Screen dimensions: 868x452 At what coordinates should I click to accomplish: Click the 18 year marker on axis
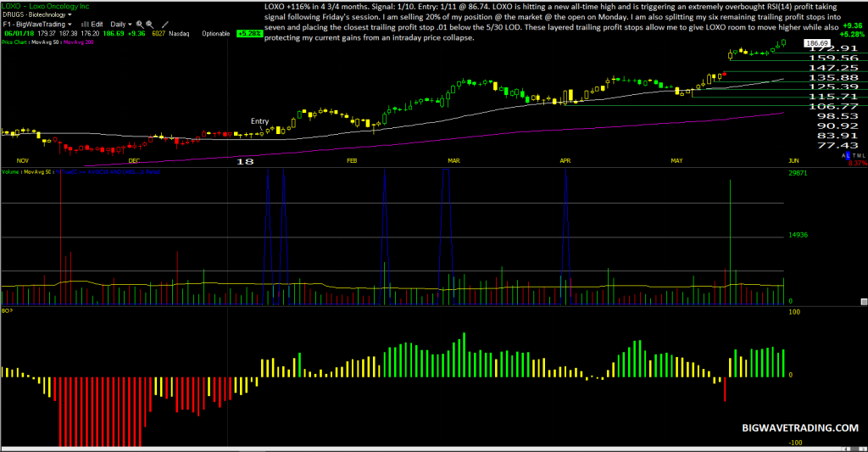click(x=245, y=161)
